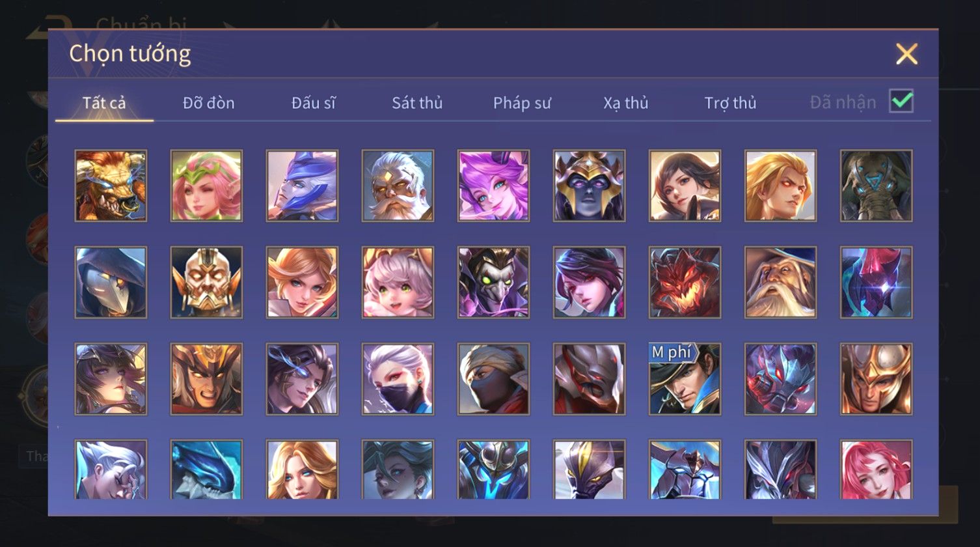Image resolution: width=980 pixels, height=547 pixels.
Task: Toggle the 'Đã nhận' checkbox
Action: (x=901, y=101)
